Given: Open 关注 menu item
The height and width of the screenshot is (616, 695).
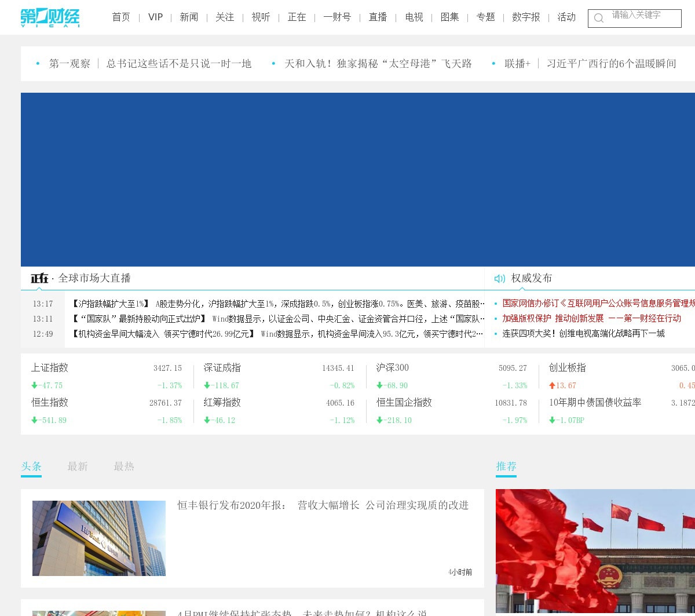Looking at the screenshot, I should pyautogui.click(x=225, y=17).
